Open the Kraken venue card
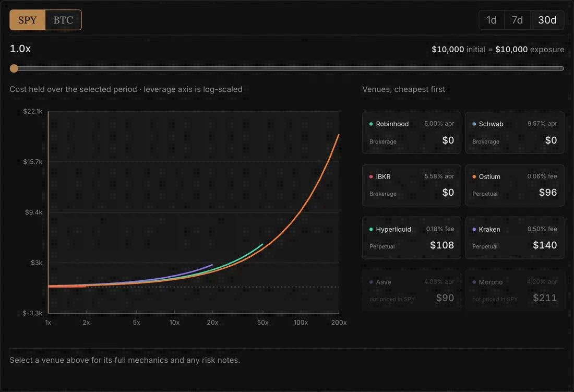This screenshot has height=392, width=574. [515, 238]
